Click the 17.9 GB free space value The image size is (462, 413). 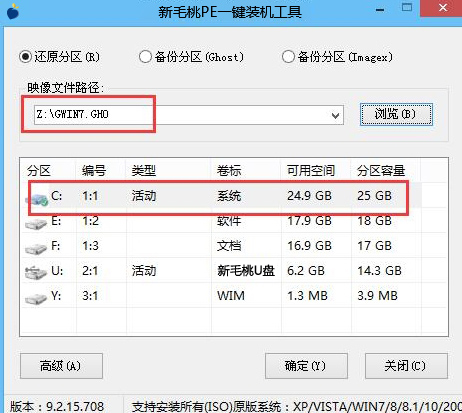[309, 221]
